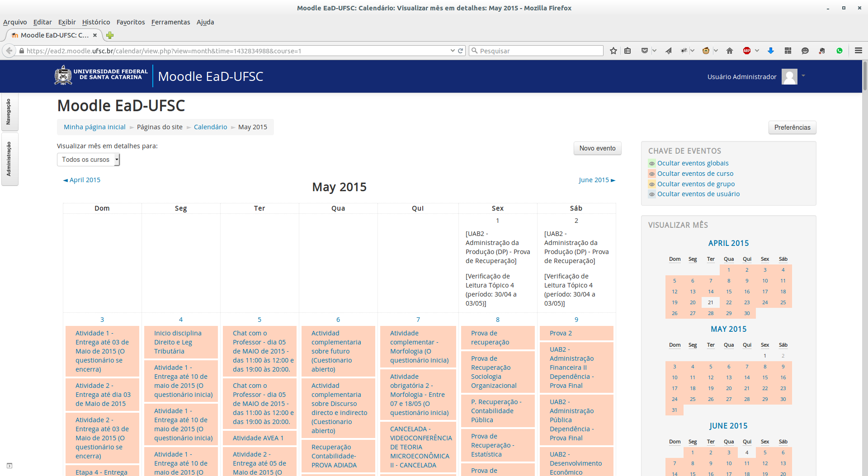Open the Histórico menu
Image resolution: width=868 pixels, height=476 pixels.
click(96, 22)
